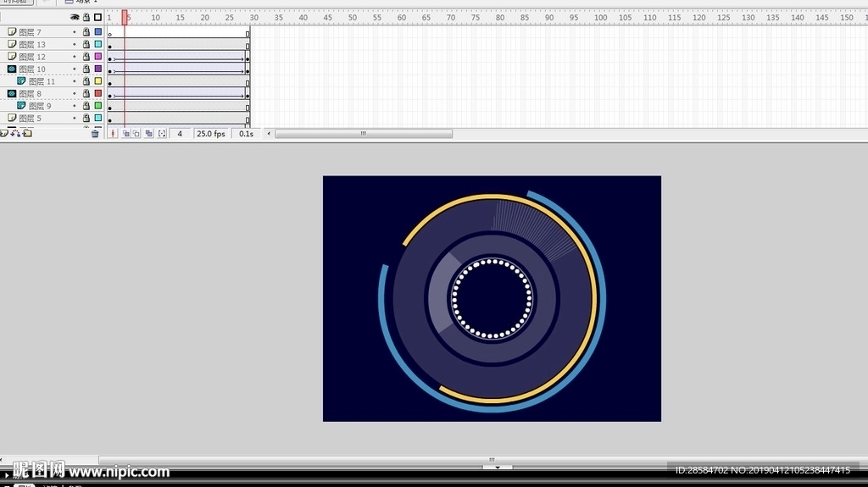The image size is (868, 487).
Task: Collapse panel using bottom center arrow
Action: click(497, 468)
